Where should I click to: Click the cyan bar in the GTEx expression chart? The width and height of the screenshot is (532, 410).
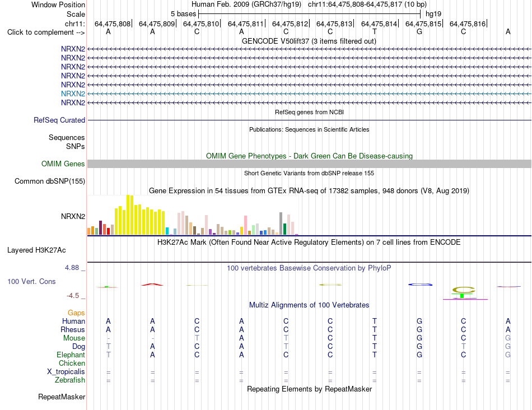click(167, 231)
